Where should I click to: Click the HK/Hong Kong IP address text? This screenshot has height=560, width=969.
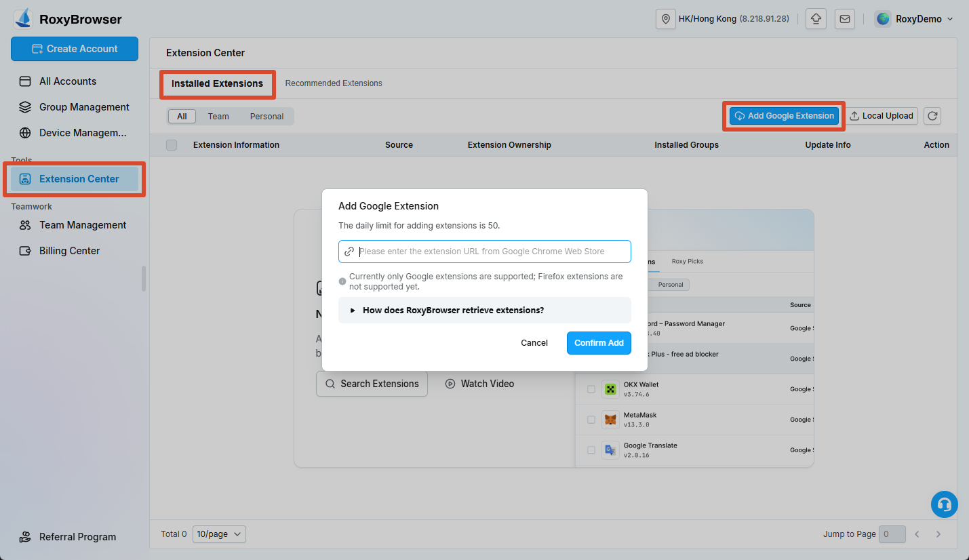[x=764, y=19]
